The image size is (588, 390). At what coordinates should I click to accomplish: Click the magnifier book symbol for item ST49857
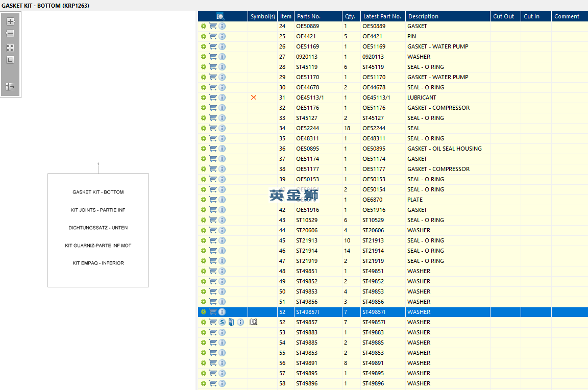click(x=254, y=322)
